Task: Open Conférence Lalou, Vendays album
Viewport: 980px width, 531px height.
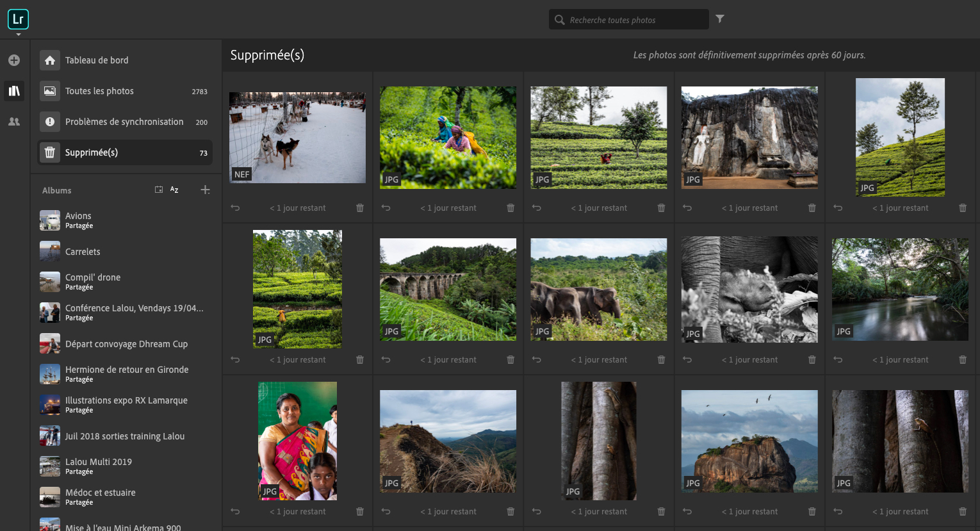Action: 125,313
